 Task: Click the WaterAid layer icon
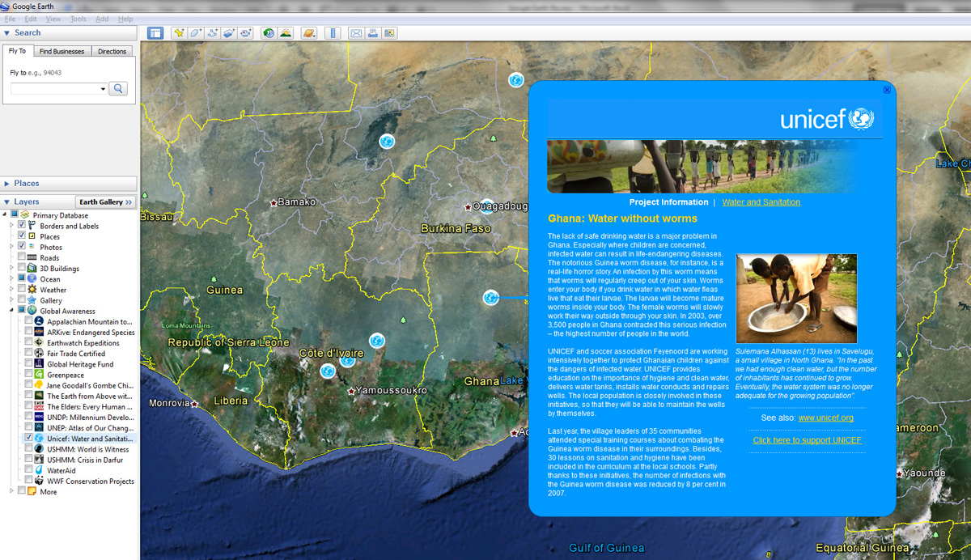(x=40, y=470)
